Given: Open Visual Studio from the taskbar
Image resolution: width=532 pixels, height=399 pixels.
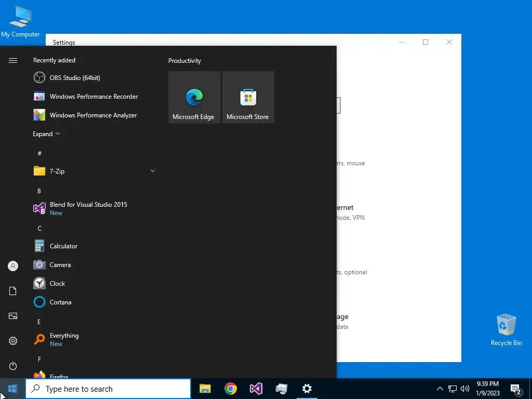Looking at the screenshot, I should [256, 389].
